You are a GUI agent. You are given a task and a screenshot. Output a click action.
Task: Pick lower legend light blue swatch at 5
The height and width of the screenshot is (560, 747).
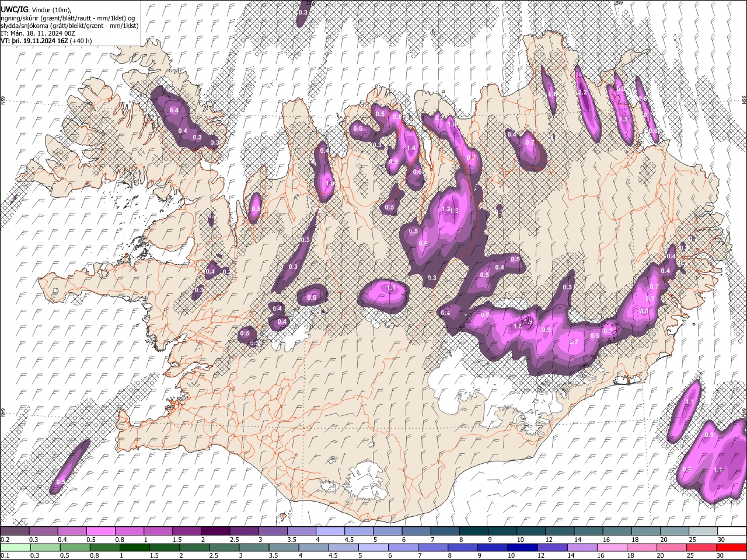click(x=372, y=548)
